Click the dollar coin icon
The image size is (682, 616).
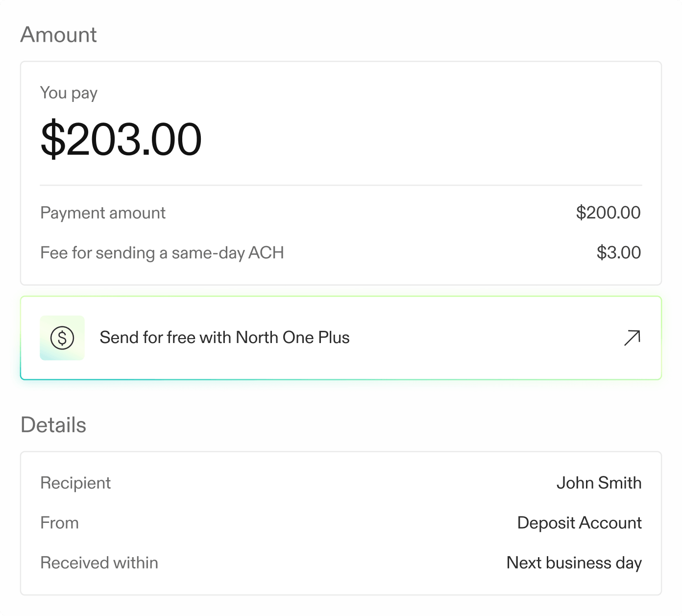(62, 338)
